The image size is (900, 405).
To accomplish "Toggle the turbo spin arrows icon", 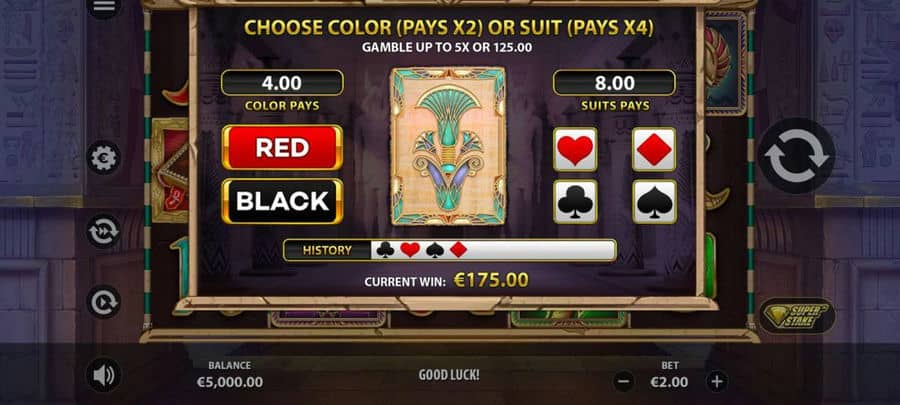I will 104,231.
